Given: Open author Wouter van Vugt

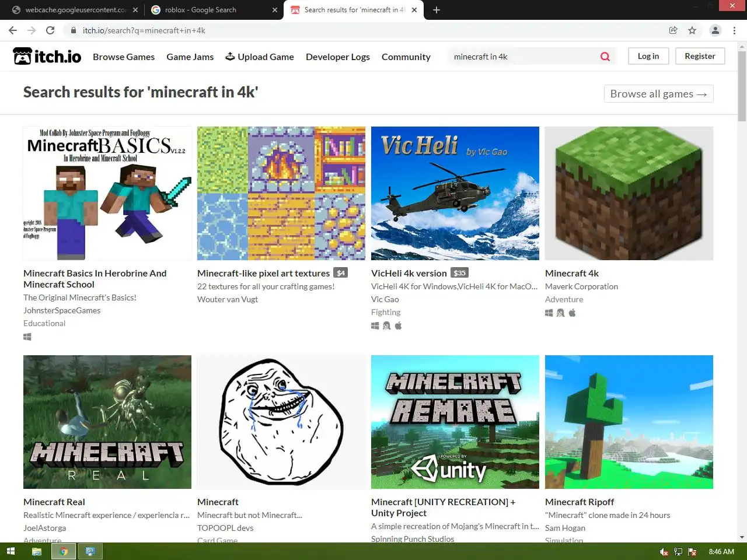Looking at the screenshot, I should (x=228, y=299).
